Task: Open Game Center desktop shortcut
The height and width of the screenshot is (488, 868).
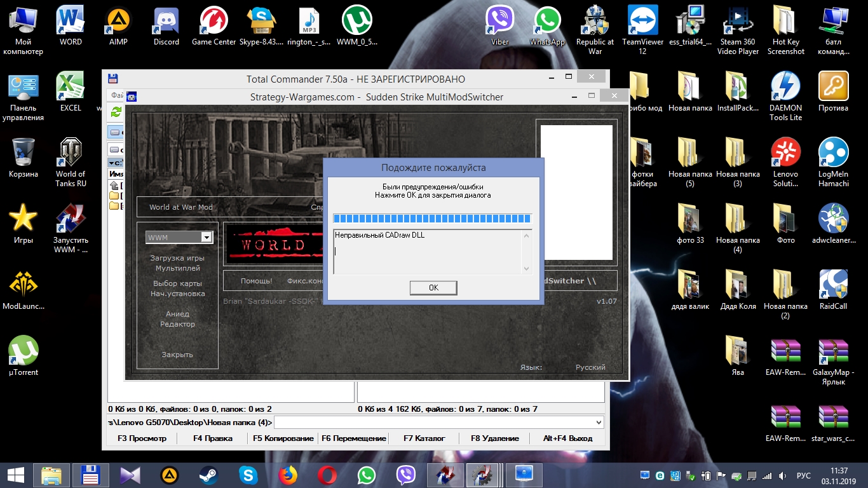Action: tap(214, 25)
